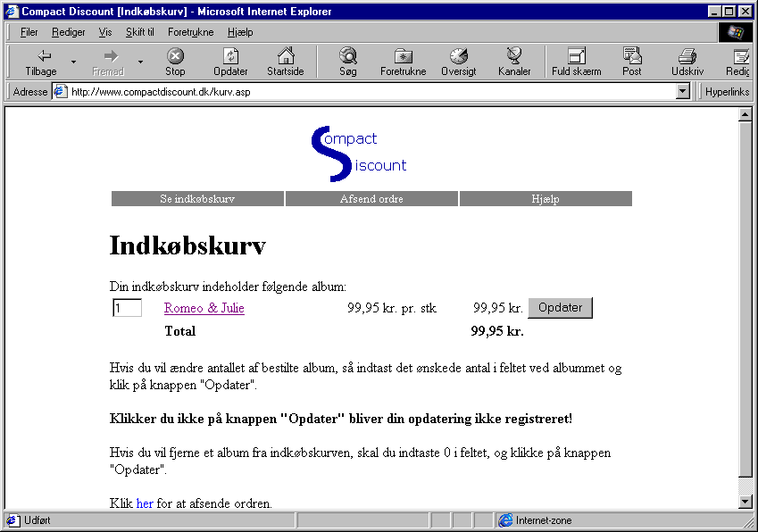Go to Startside home icon
This screenshot has width=758, height=532.
(286, 62)
